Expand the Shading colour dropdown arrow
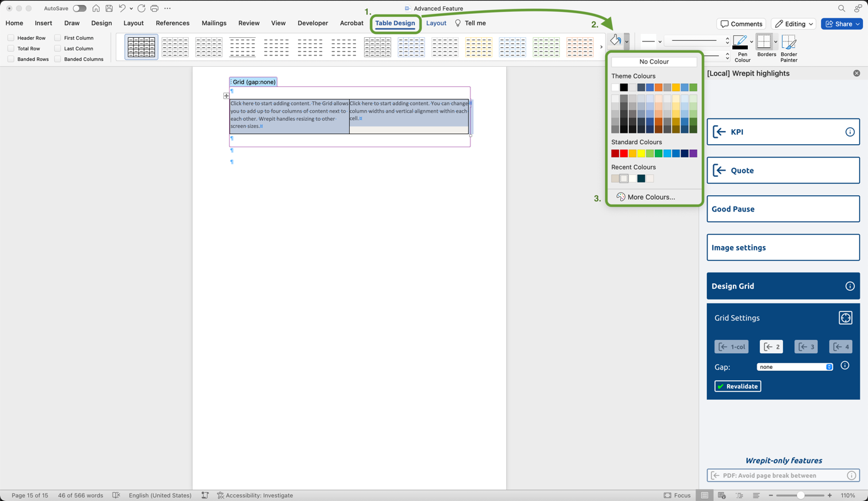Viewport: 868px width, 501px height. coord(626,42)
